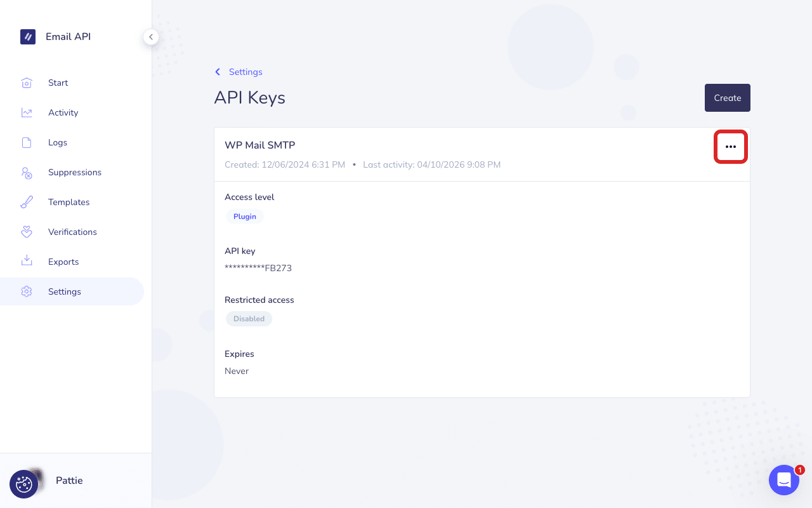The height and width of the screenshot is (508, 812).
Task: Click the Plugin access level badge
Action: [x=245, y=217]
